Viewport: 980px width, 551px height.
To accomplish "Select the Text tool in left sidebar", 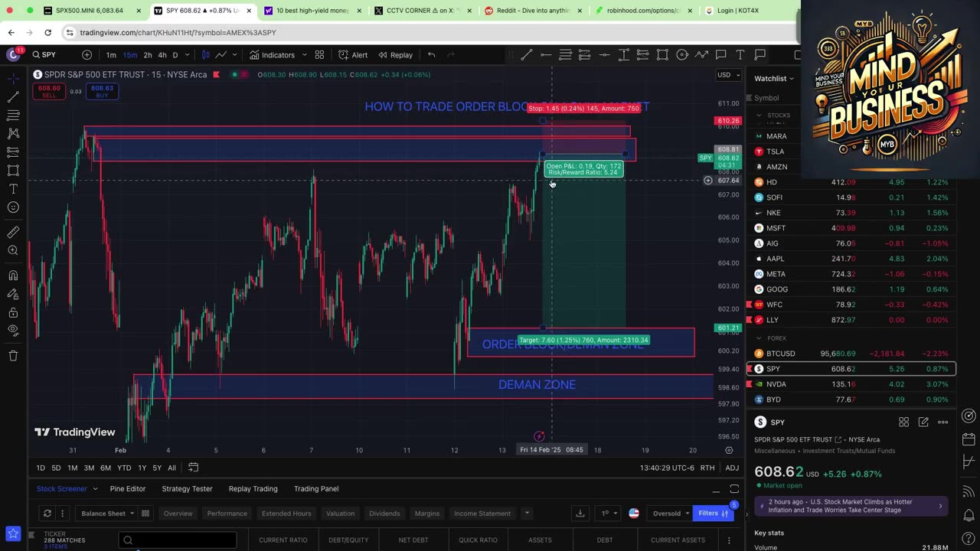I will click(x=13, y=189).
